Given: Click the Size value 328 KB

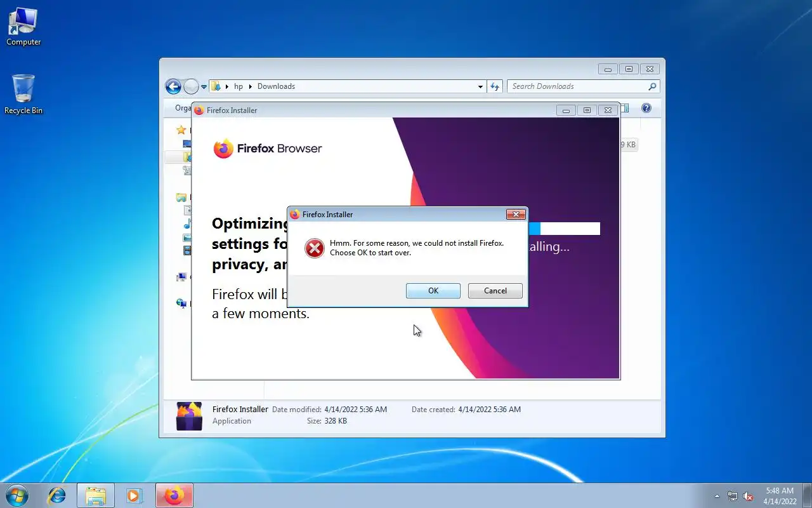Looking at the screenshot, I should point(336,421).
